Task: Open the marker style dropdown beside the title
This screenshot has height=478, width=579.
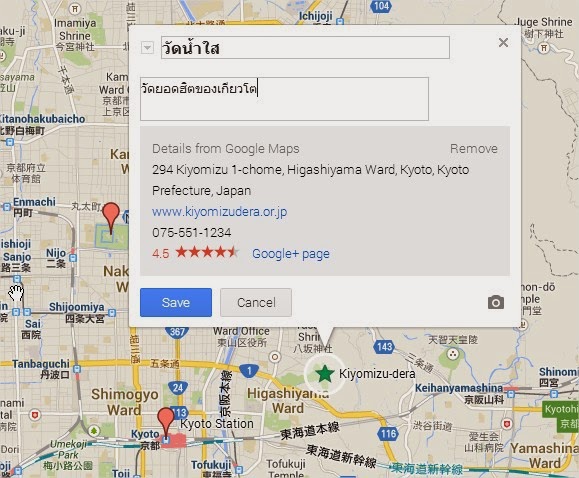Action: 147,48
